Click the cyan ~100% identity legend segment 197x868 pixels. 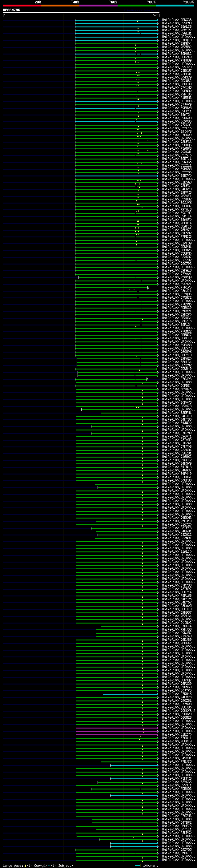pyautogui.click(x=175, y=6)
